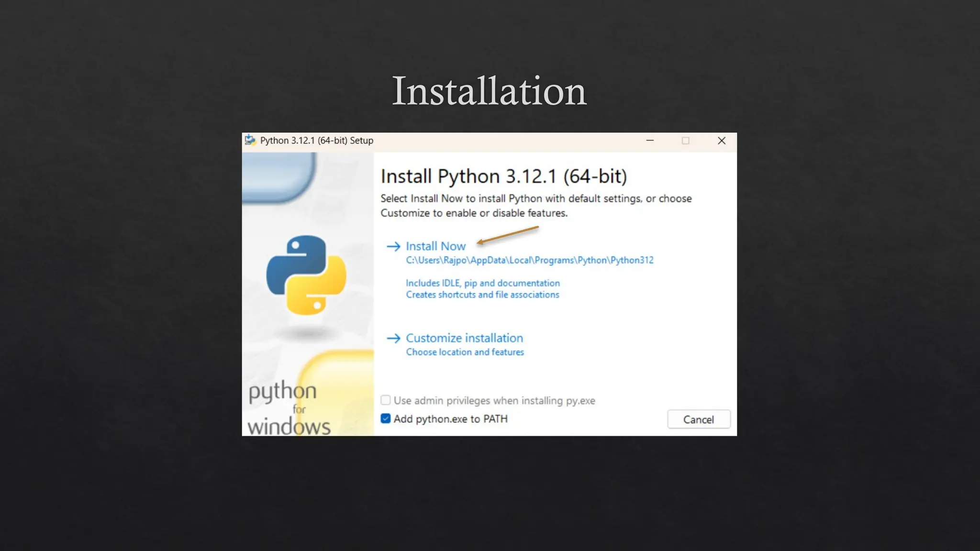Click the Python 3.12.1 Setup title bar text
The image size is (980, 551).
click(x=316, y=141)
